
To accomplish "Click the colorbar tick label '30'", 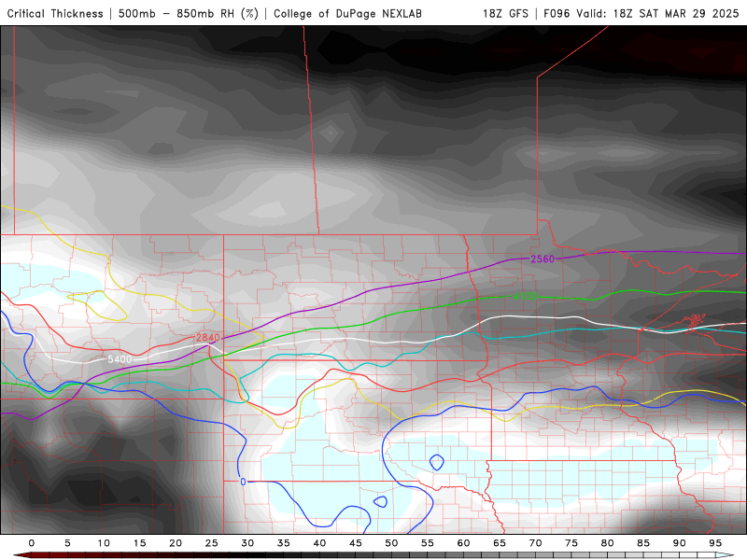I will point(247,543).
